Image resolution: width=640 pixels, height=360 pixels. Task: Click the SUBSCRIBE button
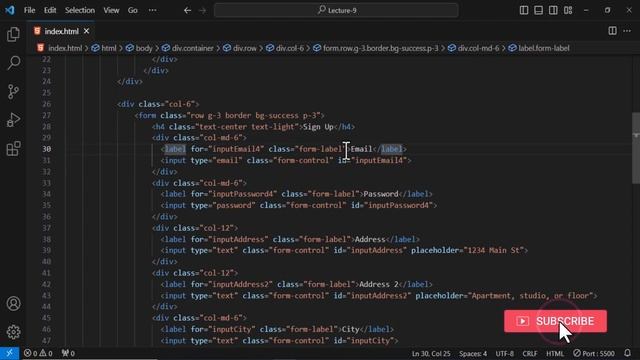pos(555,321)
